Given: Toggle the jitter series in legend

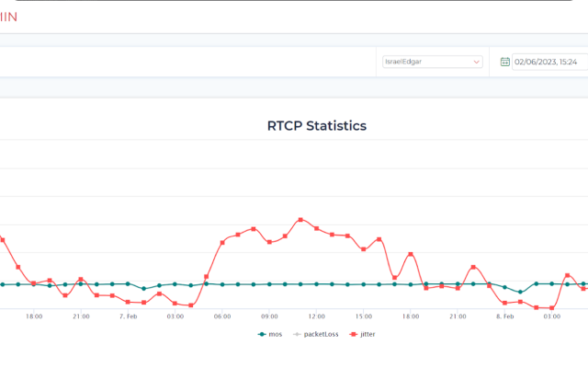Looking at the screenshot, I should (362, 334).
